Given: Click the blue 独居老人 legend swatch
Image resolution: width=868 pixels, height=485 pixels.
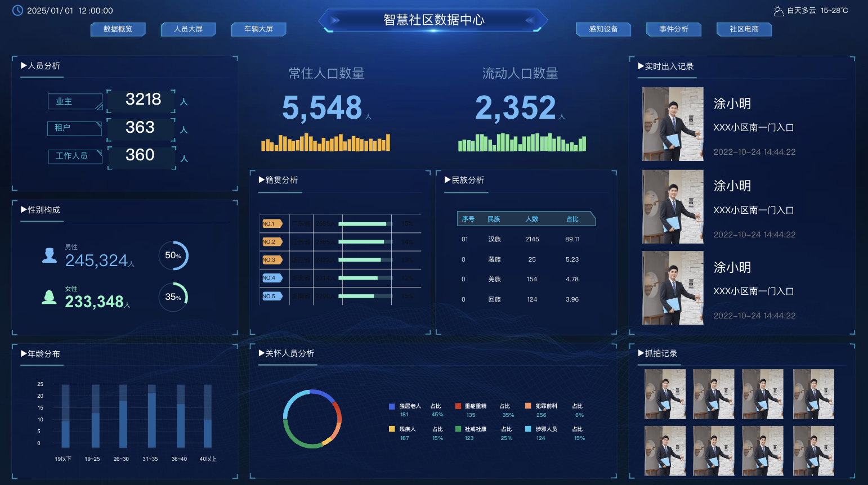Looking at the screenshot, I should click(x=392, y=406).
